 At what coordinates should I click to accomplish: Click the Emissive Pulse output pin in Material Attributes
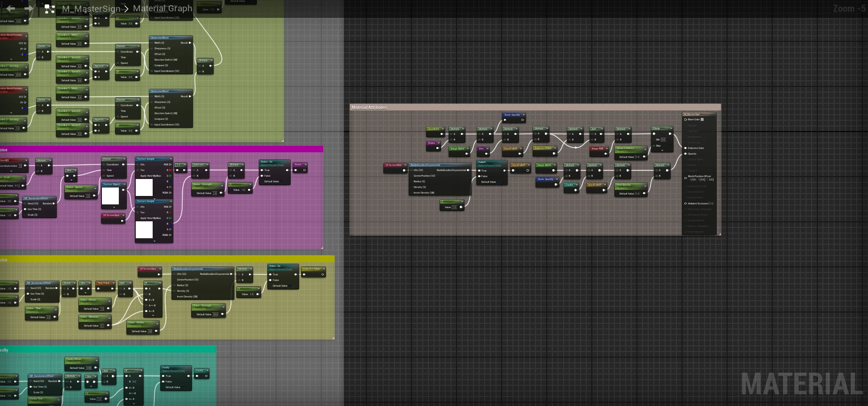pyautogui.click(x=554, y=154)
